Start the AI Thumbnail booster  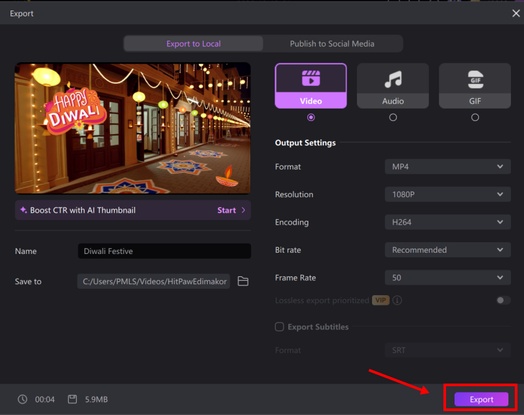231,210
